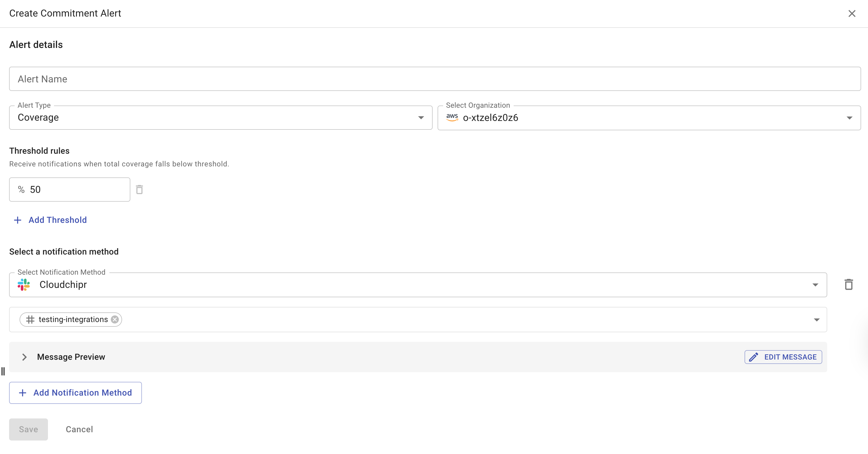
Task: Click the pencil icon on Edit Message
Action: [754, 357]
